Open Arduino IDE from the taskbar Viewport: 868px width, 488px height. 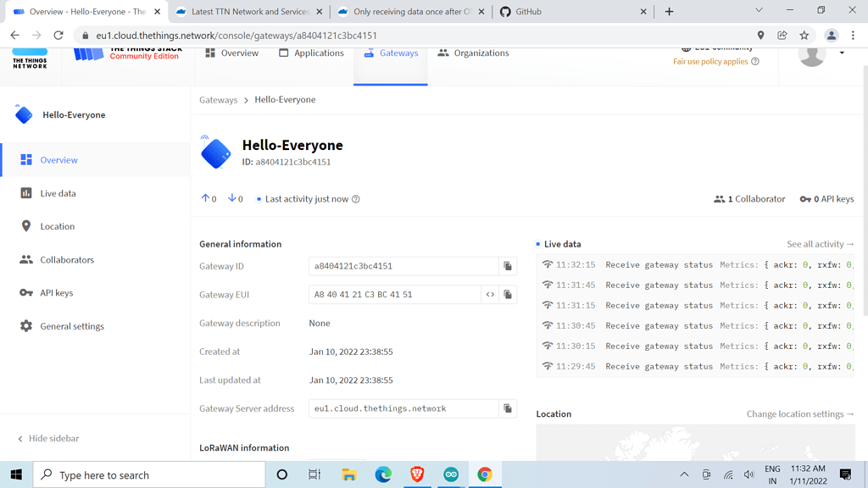point(451,475)
